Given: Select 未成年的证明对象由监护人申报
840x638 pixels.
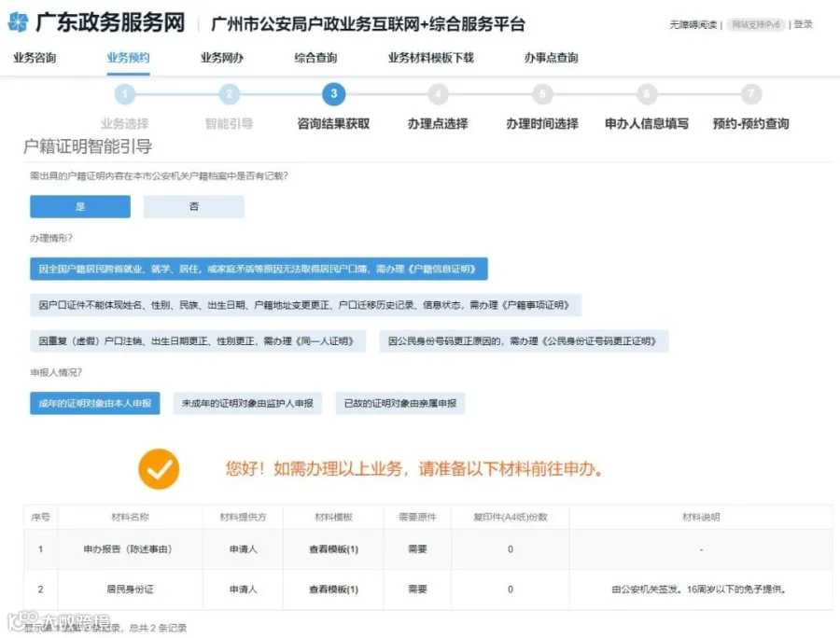Looking at the screenshot, I should (247, 403).
